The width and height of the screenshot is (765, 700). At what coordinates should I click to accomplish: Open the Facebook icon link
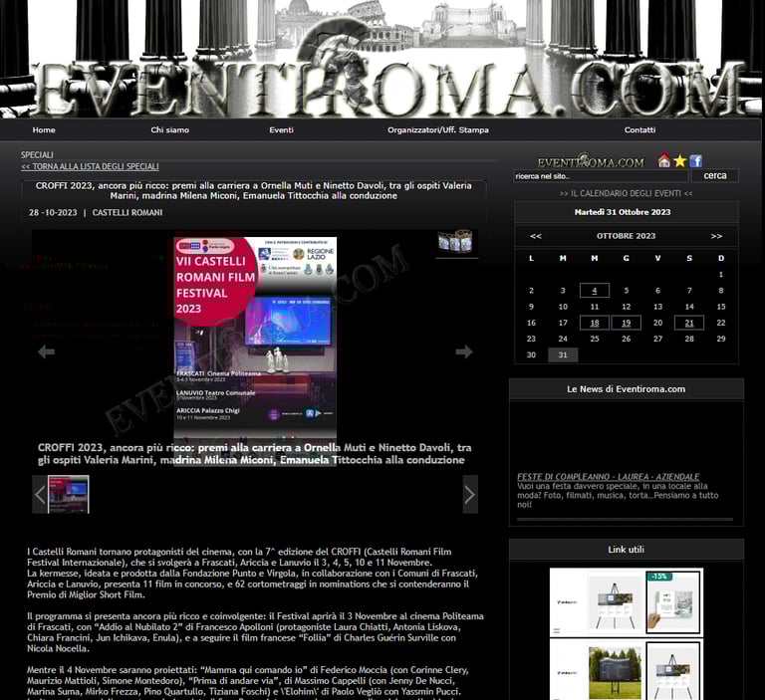(695, 160)
